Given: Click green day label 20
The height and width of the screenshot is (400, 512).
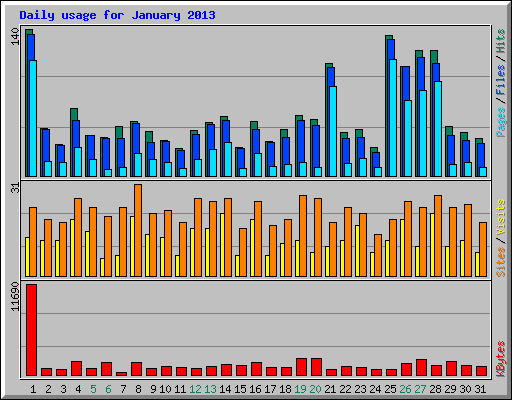Looking at the screenshot, I should click(x=315, y=389).
